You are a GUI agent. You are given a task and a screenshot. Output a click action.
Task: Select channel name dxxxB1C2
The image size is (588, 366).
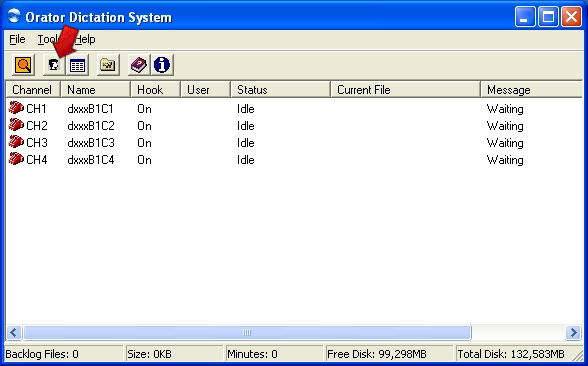coord(91,126)
